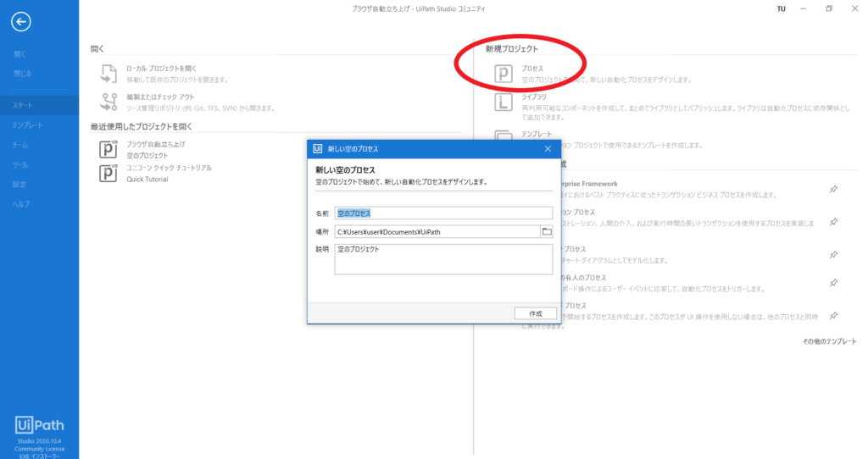Pin the Enterprise Framework template row
This screenshot has width=868, height=459.
click(x=833, y=189)
